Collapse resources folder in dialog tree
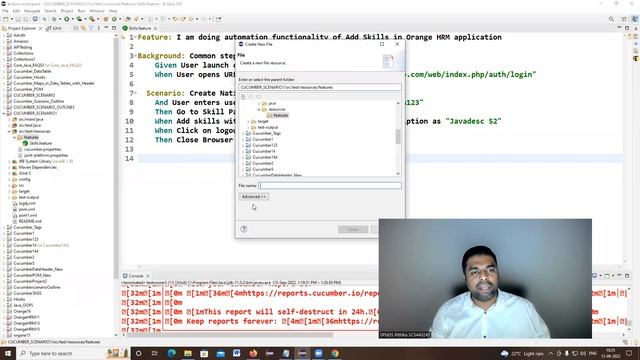This screenshot has height=360, width=640. [x=259, y=109]
